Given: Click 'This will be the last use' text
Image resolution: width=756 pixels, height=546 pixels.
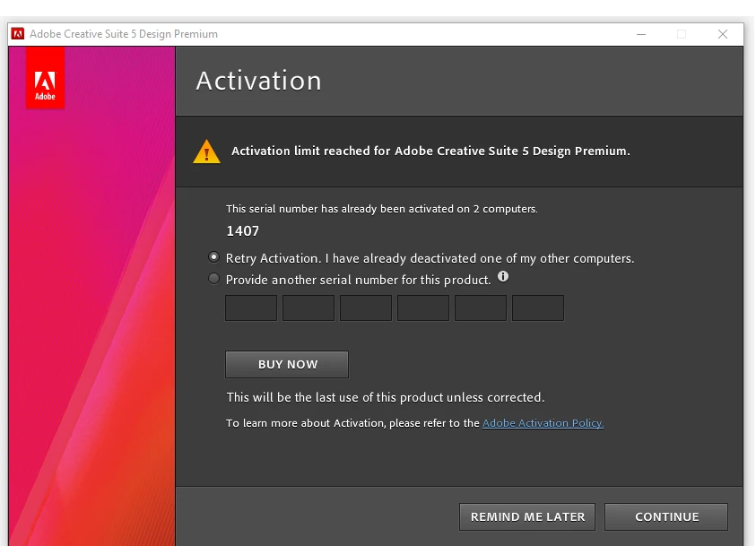Looking at the screenshot, I should [386, 397].
